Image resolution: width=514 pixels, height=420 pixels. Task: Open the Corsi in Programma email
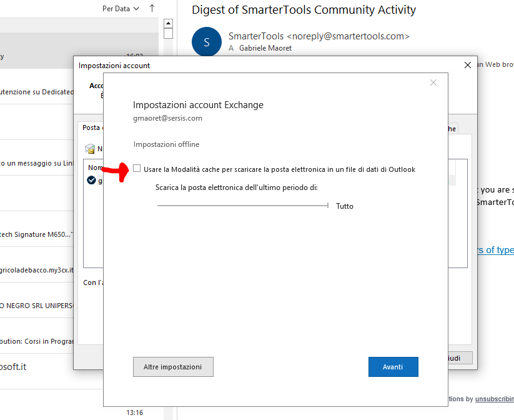tap(36, 336)
